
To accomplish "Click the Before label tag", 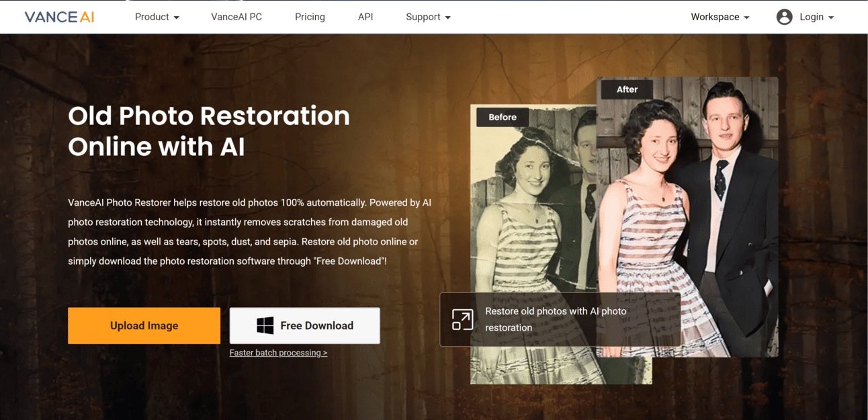I will click(503, 117).
